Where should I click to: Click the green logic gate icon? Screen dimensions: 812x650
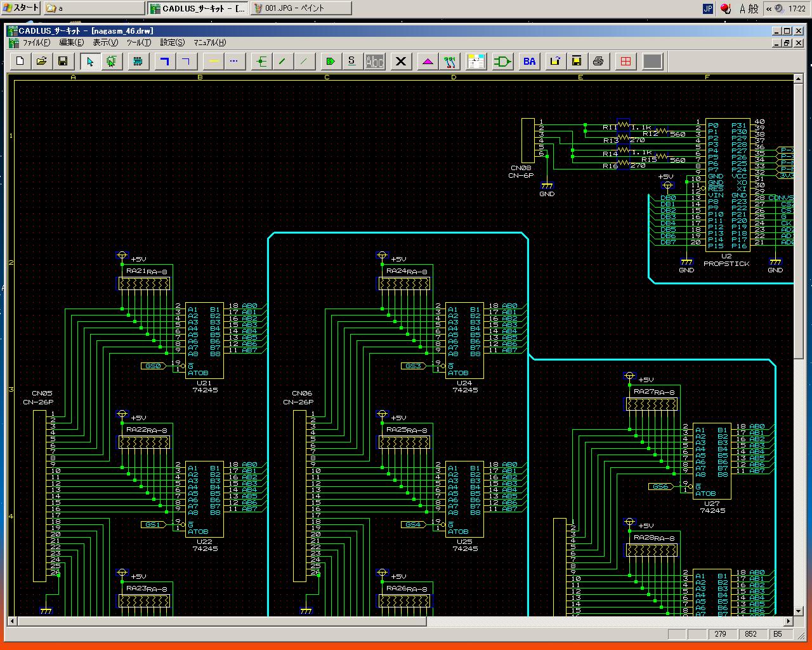[x=502, y=61]
